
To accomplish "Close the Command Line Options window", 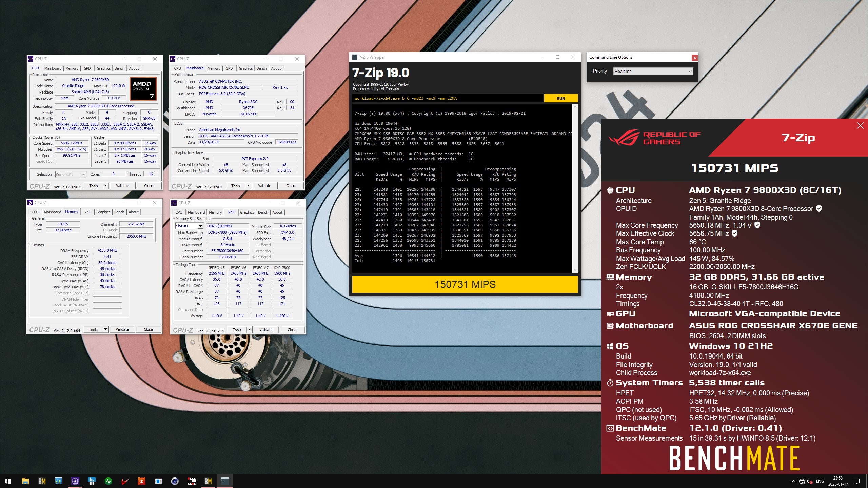I will 695,57.
